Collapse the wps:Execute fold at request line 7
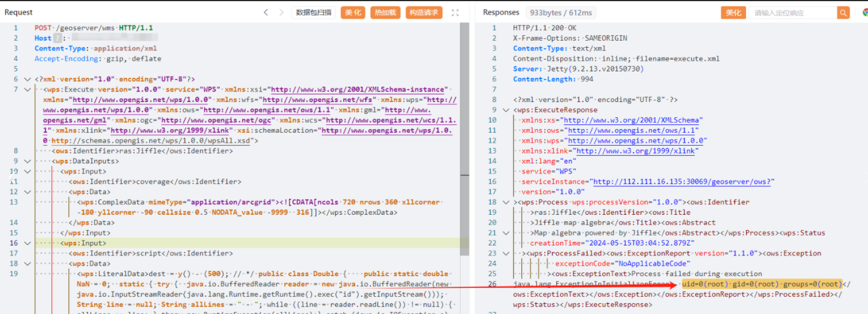868x314 pixels. click(27, 90)
